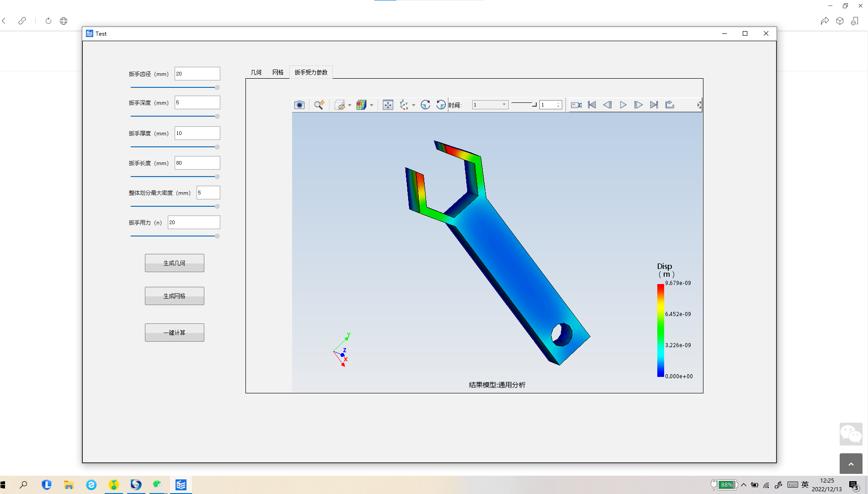
Task: Click the export animation icon
Action: [670, 105]
